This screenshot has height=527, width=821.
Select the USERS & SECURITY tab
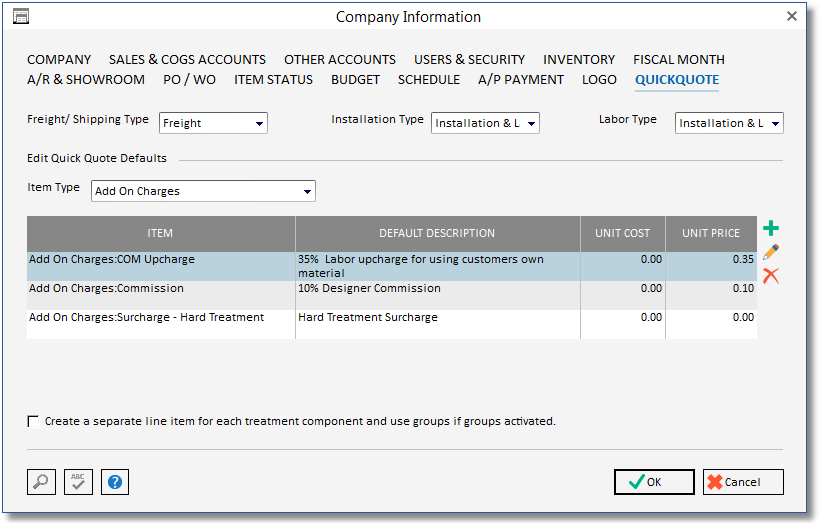(470, 60)
